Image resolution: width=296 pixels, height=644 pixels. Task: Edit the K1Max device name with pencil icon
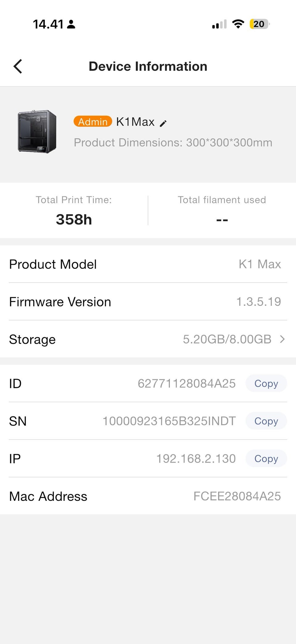[163, 123]
